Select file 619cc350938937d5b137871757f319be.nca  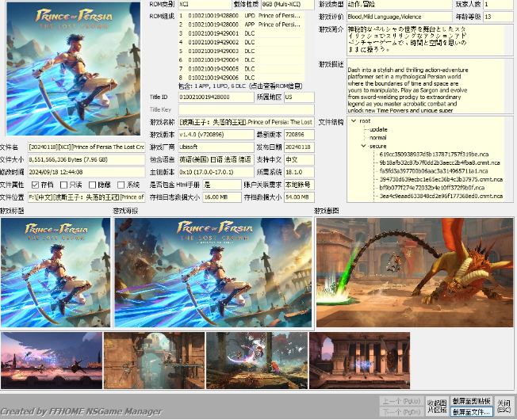434,155
